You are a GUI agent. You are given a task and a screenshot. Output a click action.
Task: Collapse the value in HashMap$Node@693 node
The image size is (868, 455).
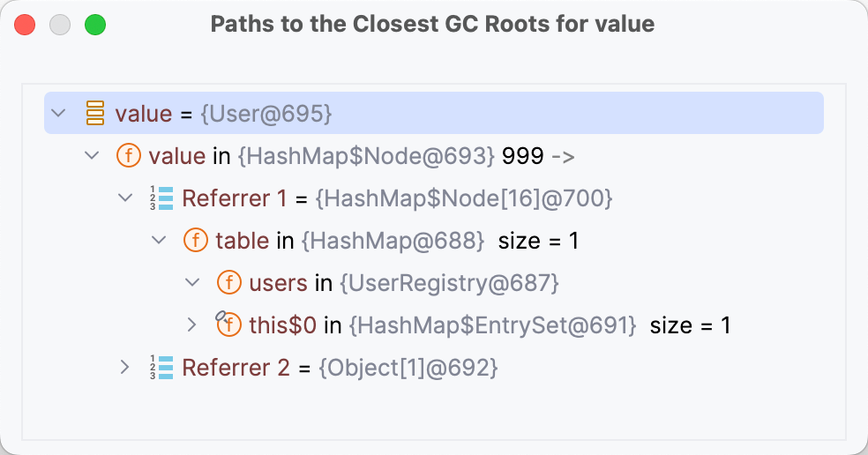coord(92,156)
